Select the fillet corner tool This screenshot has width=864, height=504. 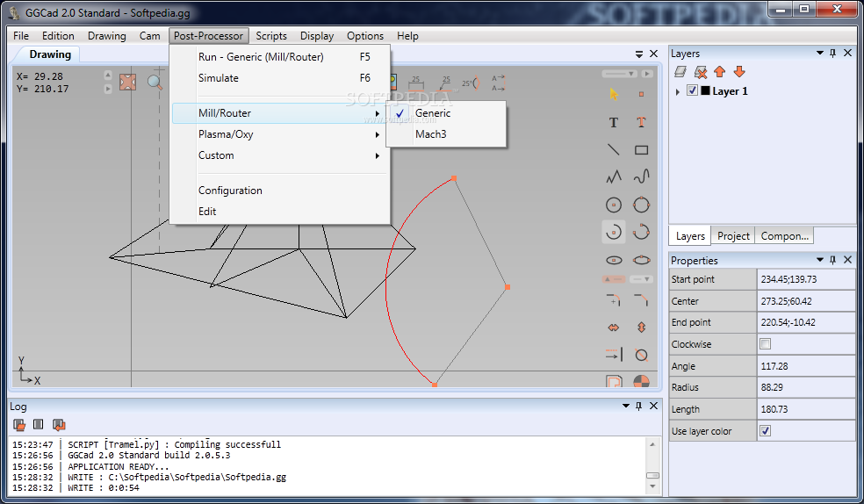pyautogui.click(x=613, y=300)
